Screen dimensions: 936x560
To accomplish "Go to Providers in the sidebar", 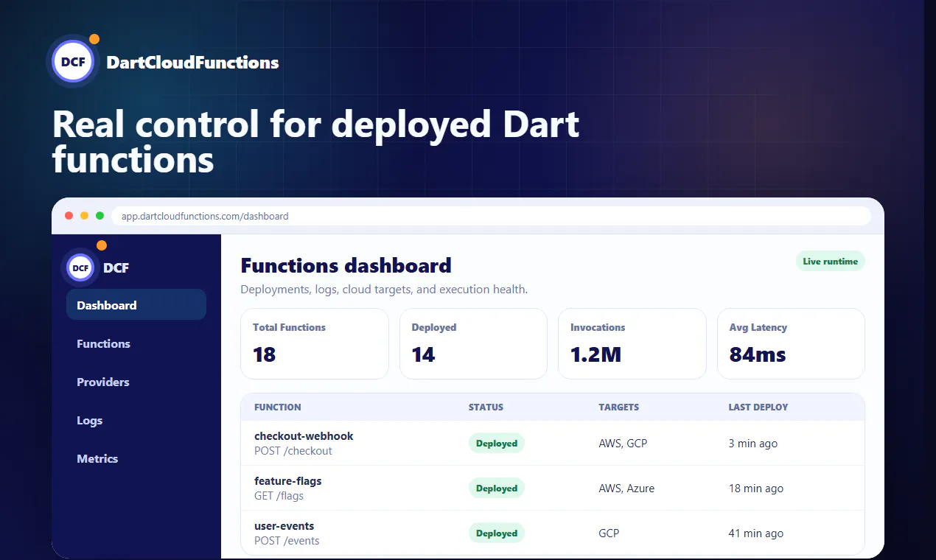I will click(x=136, y=382).
